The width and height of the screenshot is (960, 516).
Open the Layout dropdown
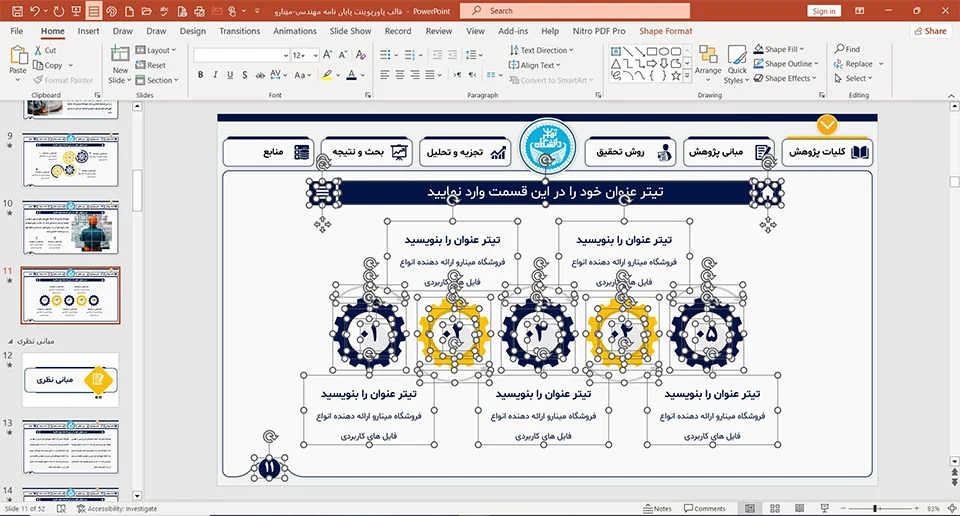(156, 50)
